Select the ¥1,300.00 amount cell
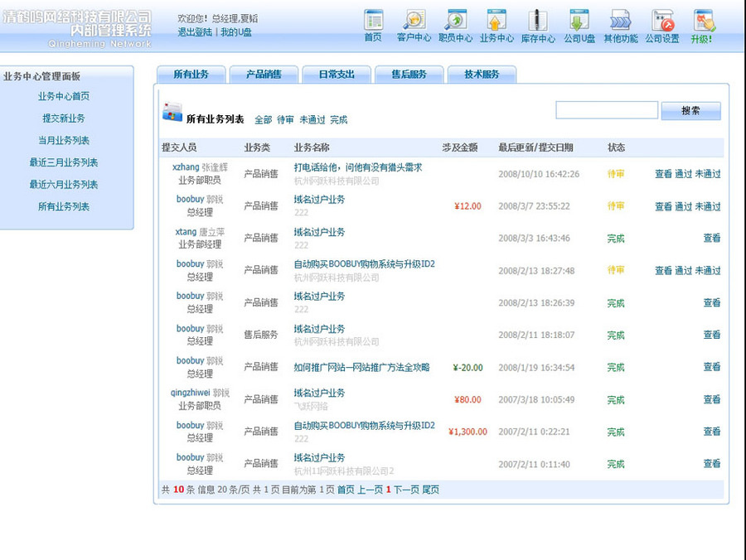The image size is (746, 560). pyautogui.click(x=467, y=432)
